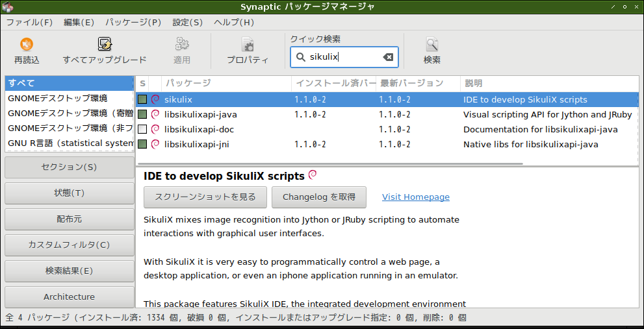Viewport: 644px width, 329px height.
Task: Click 'Visual scripting API for Jython and JRuby' description
Action: coord(547,114)
